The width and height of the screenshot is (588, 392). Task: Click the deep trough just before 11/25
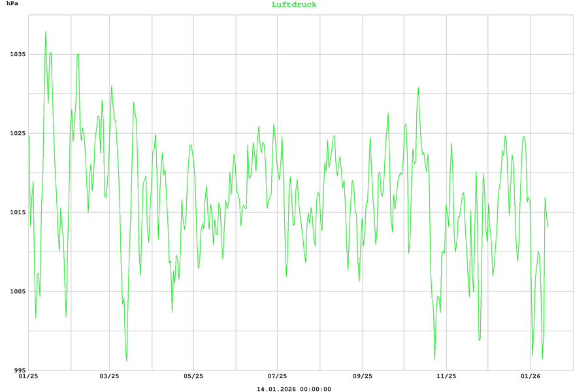click(x=435, y=359)
